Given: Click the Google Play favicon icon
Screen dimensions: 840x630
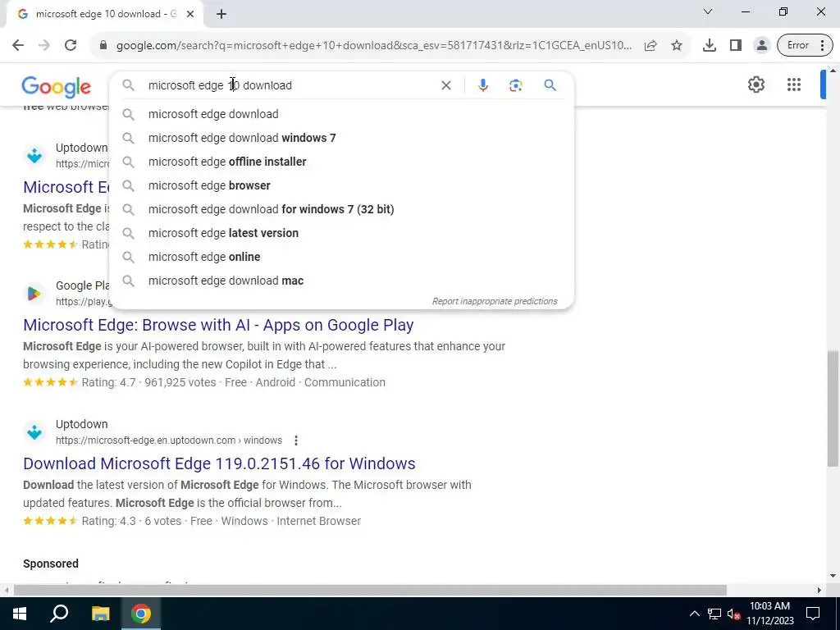Looking at the screenshot, I should coord(34,294).
